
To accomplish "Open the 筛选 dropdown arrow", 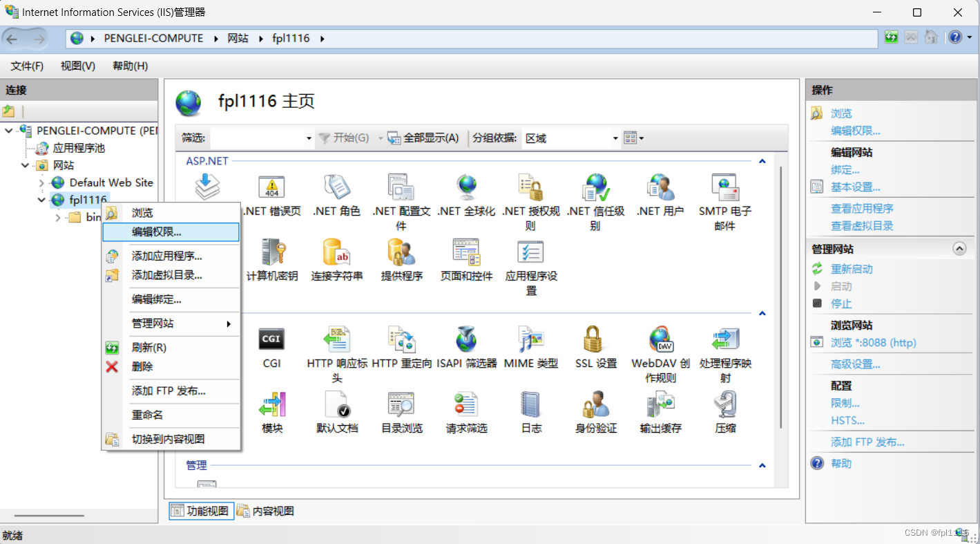I will pos(309,138).
